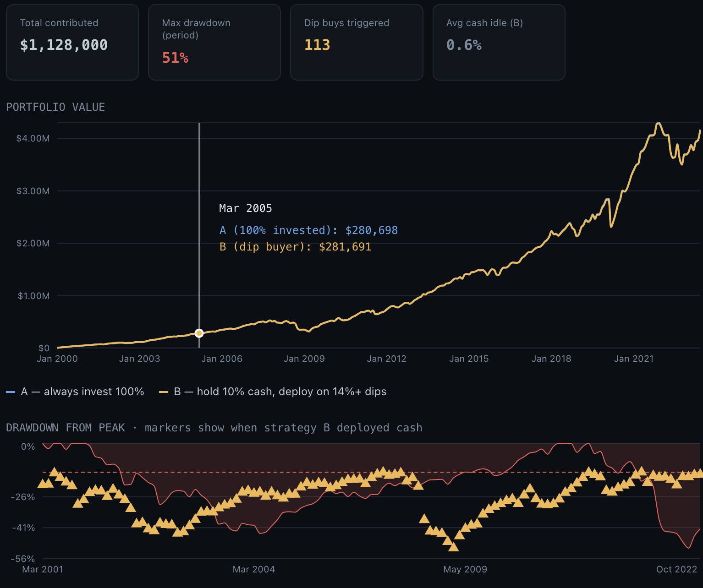703x588 pixels.
Task: Click the Jan 2018 x-axis label
Action: click(551, 359)
